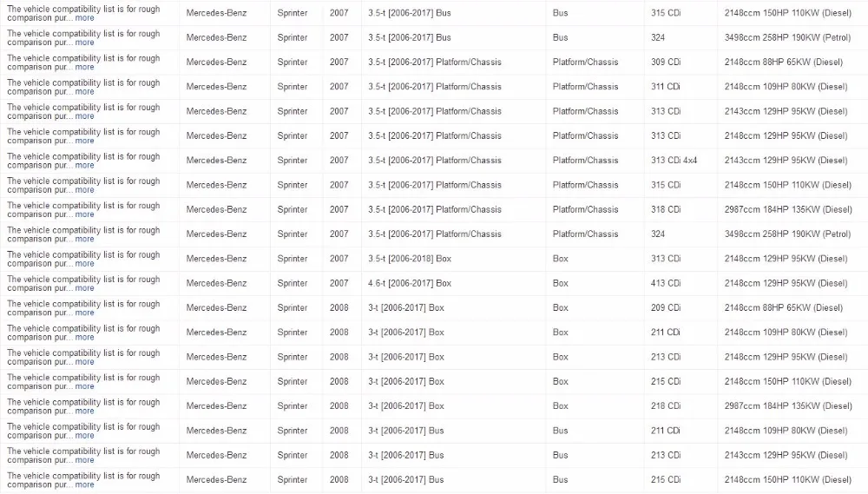Screen dimensions: 868x494
Task: Click '2987ccm 184HP 135KW (Diesel)' in 218 CDi row
Action: pos(788,406)
